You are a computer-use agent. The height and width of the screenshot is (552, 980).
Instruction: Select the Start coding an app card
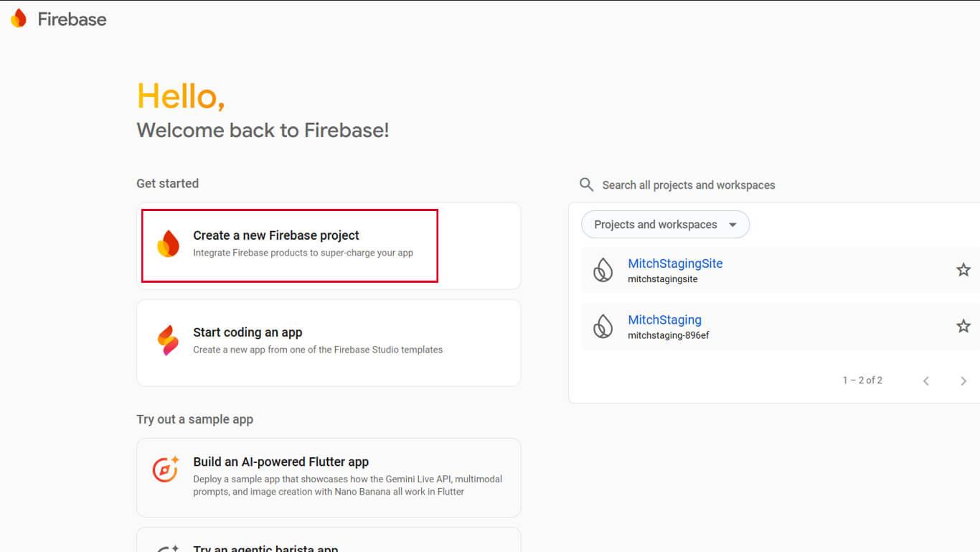pyautogui.click(x=328, y=342)
